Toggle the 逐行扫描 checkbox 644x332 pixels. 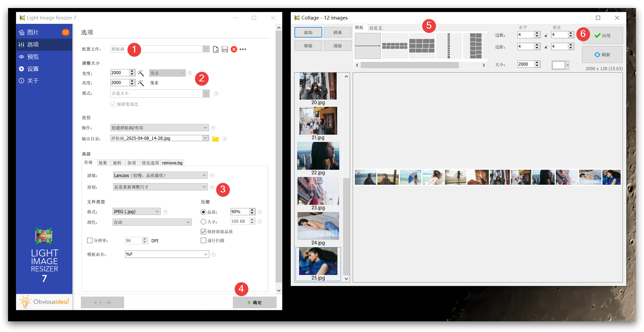pos(203,240)
